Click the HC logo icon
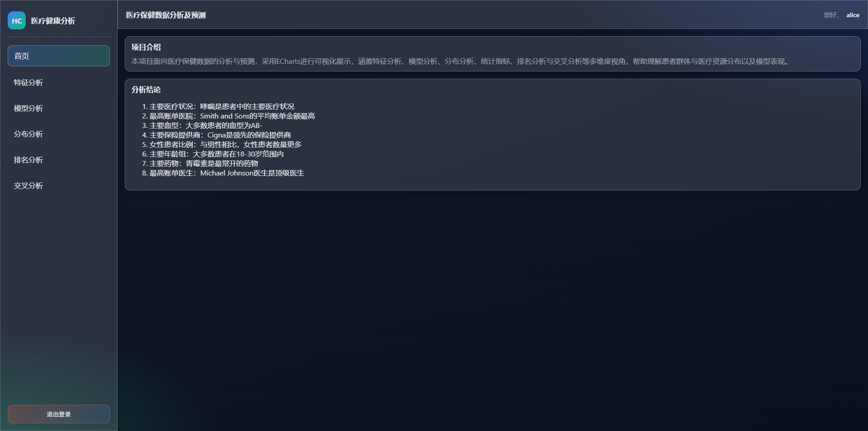 coord(17,21)
